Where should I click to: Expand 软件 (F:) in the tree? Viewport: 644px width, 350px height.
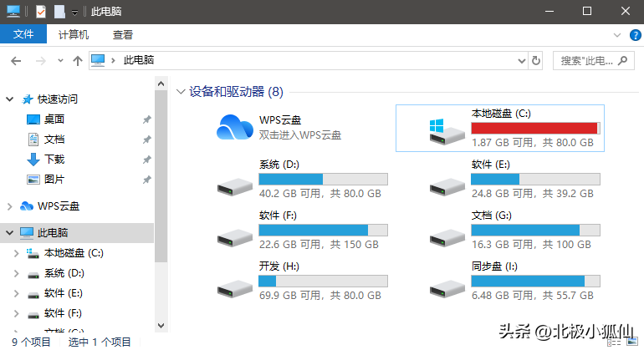pyautogui.click(x=17, y=313)
